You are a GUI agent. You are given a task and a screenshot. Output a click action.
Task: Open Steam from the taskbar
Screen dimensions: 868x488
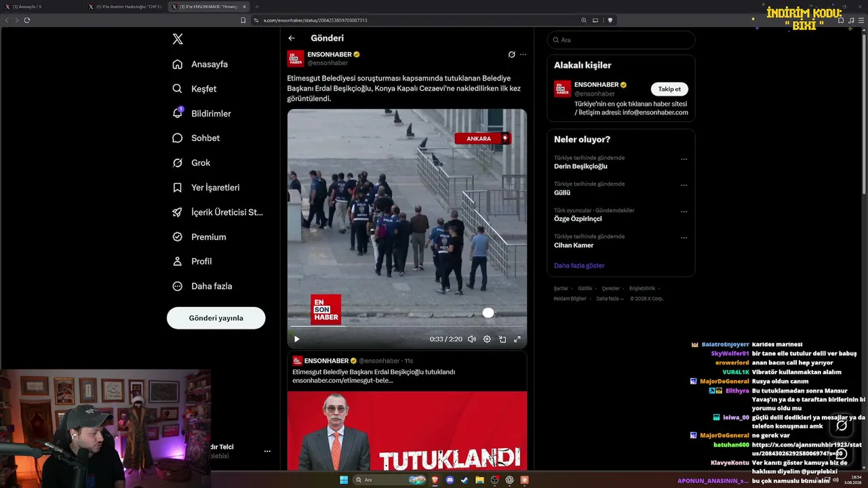pyautogui.click(x=465, y=480)
